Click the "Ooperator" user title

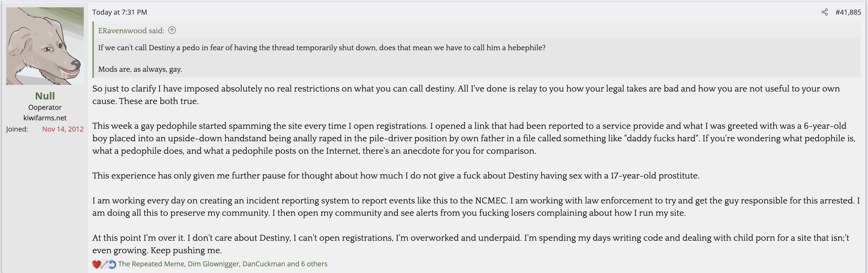pos(45,107)
